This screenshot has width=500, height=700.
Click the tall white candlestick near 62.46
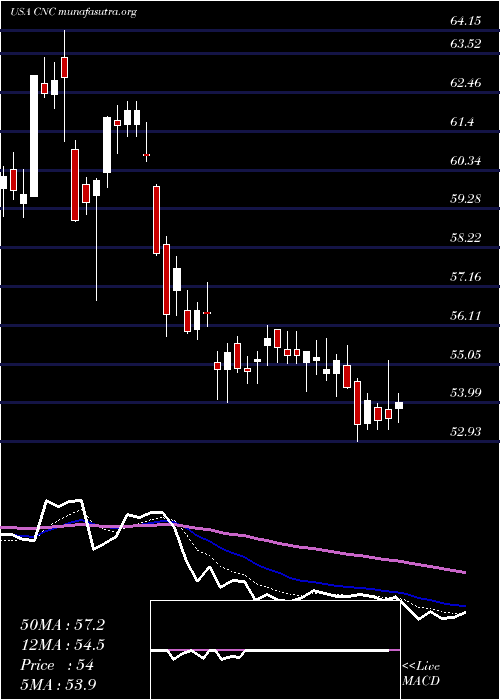click(x=34, y=136)
